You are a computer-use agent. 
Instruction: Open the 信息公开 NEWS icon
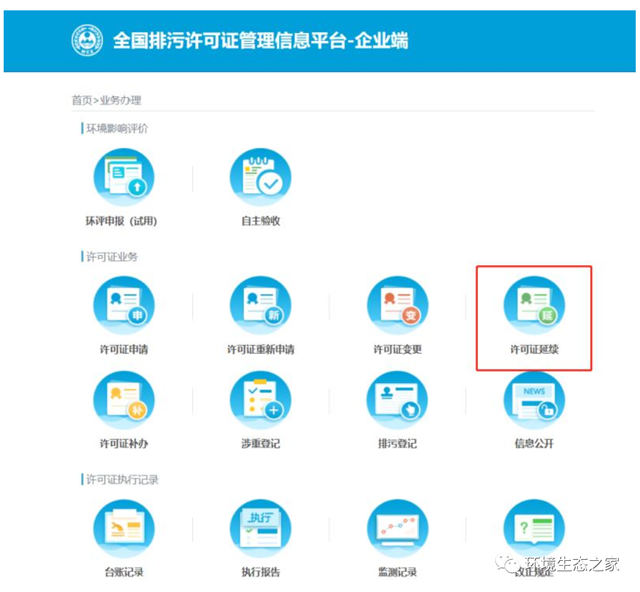coord(534,401)
